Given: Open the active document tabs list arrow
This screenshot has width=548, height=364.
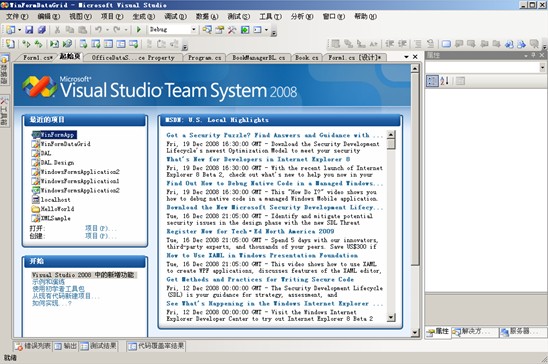Looking at the screenshot, I should pos(406,57).
